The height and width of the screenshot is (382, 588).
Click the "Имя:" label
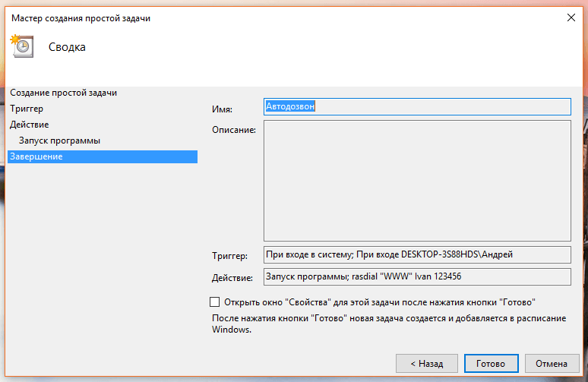223,110
